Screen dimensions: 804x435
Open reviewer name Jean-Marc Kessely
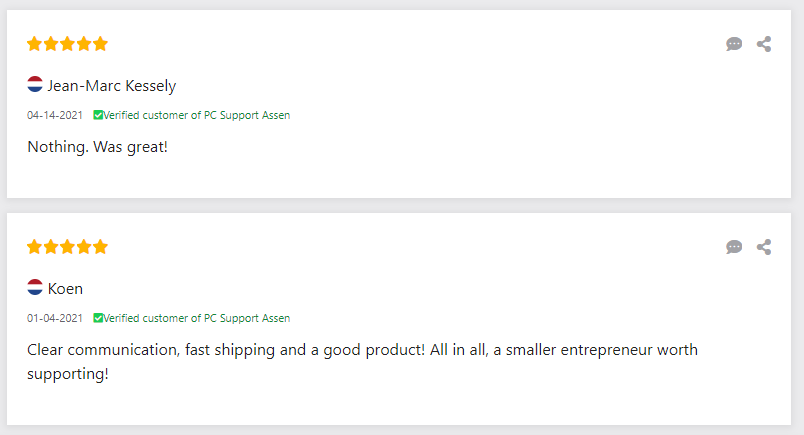point(111,86)
